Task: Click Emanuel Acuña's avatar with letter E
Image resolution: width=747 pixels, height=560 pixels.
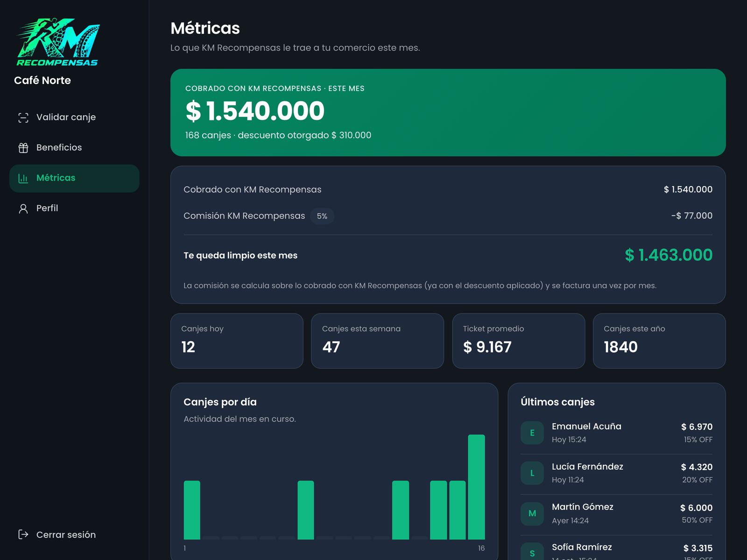Action: [532, 433]
